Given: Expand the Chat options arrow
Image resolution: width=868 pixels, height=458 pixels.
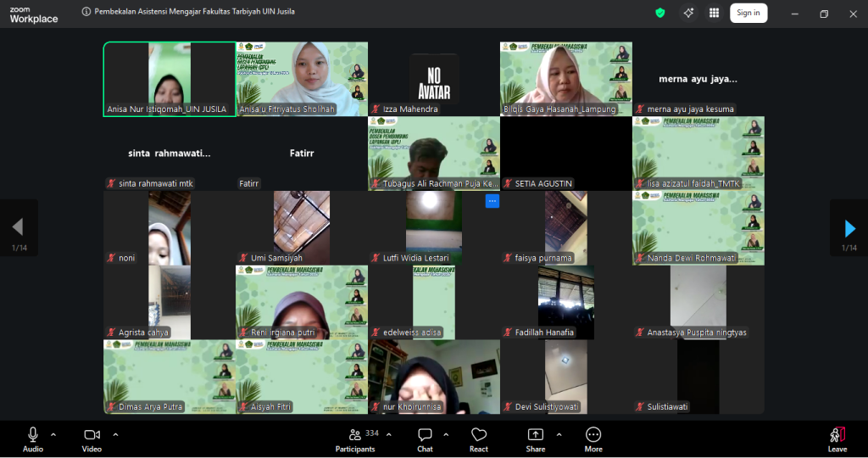Looking at the screenshot, I should pyautogui.click(x=447, y=434).
